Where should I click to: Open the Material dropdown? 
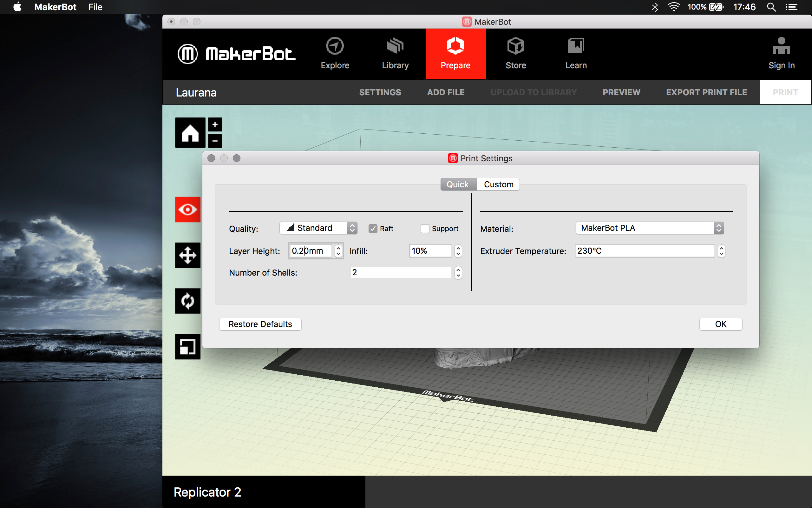pyautogui.click(x=650, y=228)
